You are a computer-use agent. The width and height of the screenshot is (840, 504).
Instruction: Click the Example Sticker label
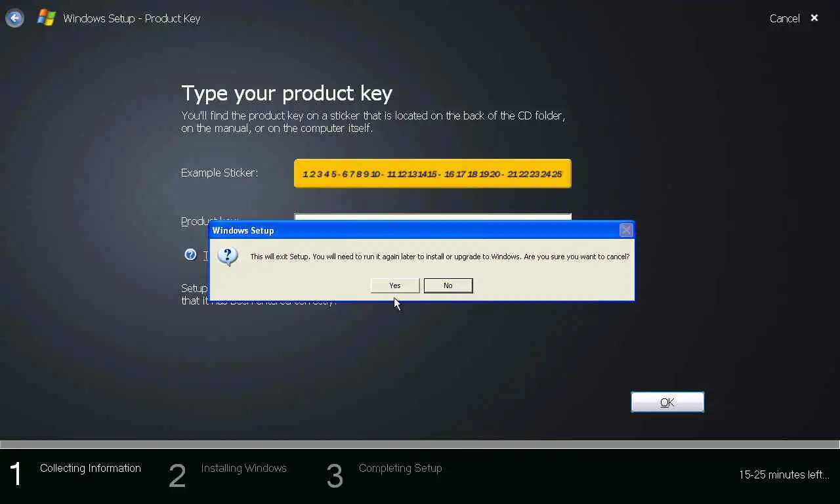(x=219, y=173)
